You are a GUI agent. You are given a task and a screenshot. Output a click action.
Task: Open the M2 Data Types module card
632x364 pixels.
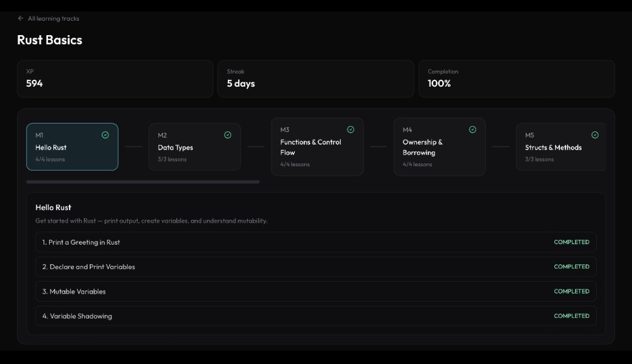(195, 147)
